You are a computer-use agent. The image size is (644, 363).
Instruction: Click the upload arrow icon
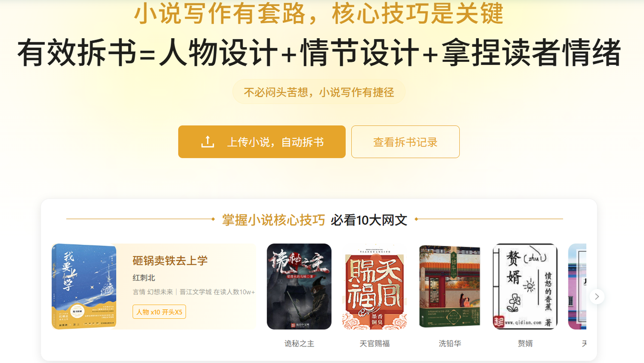coord(207,142)
